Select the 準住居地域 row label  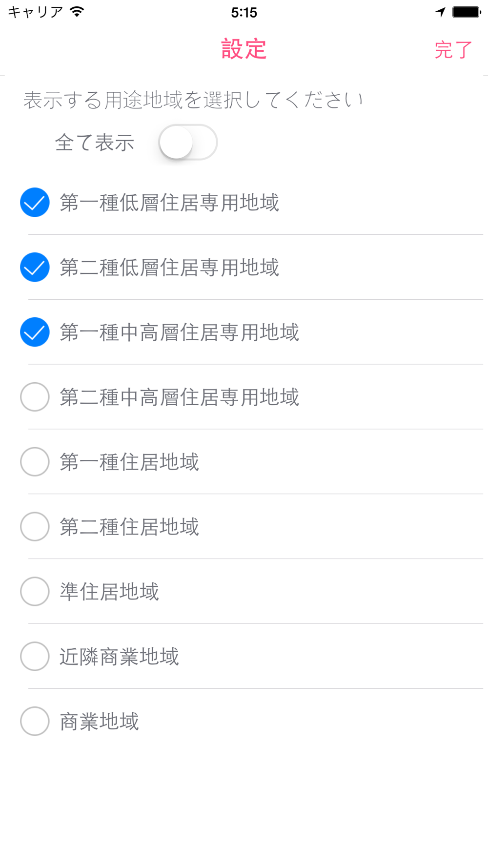109,592
